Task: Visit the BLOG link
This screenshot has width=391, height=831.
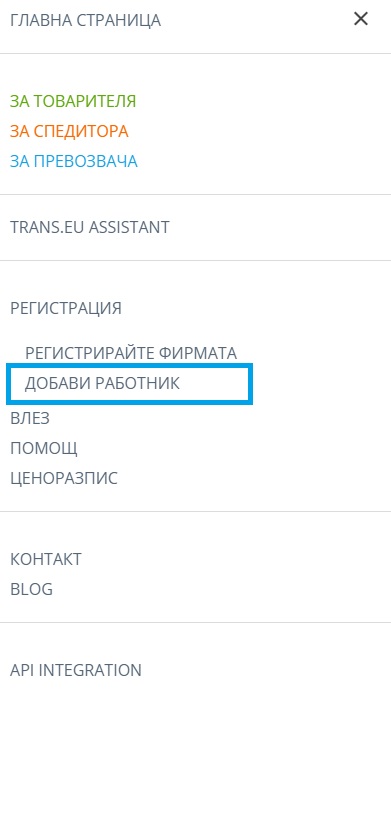Action: click(32, 589)
